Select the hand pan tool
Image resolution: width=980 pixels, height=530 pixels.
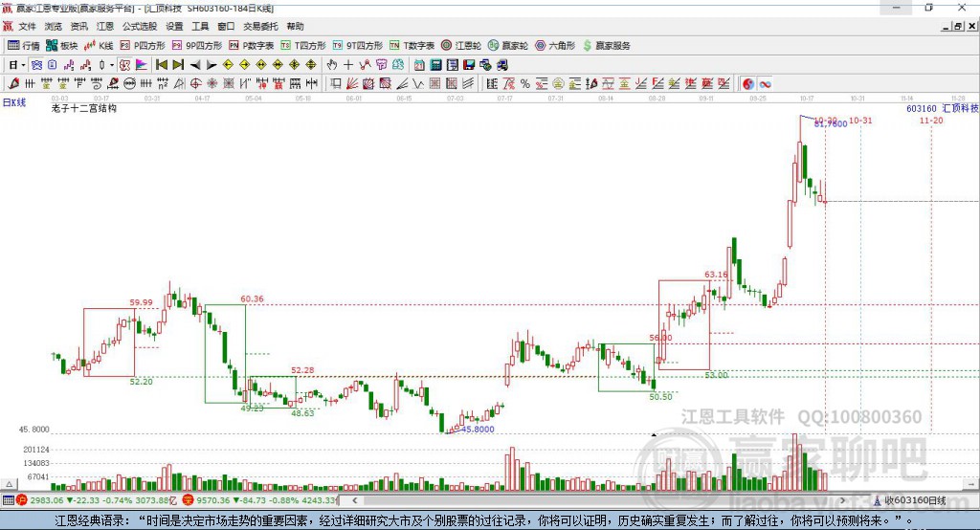(332, 65)
